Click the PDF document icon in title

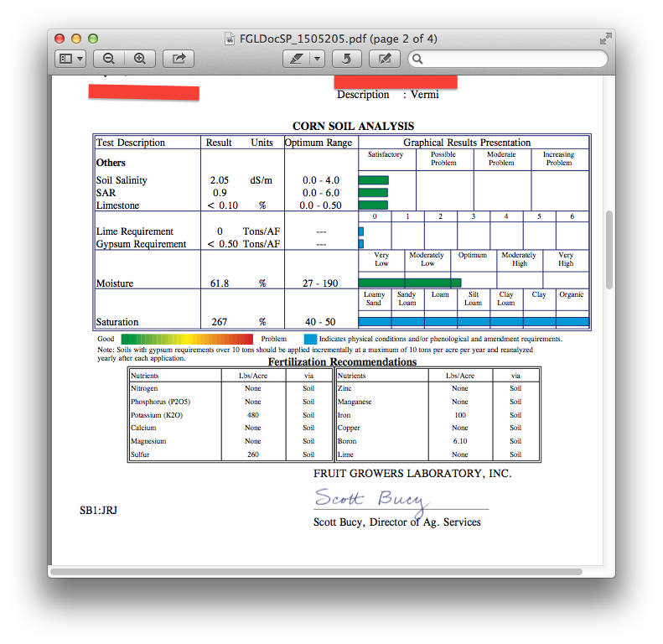click(x=230, y=39)
